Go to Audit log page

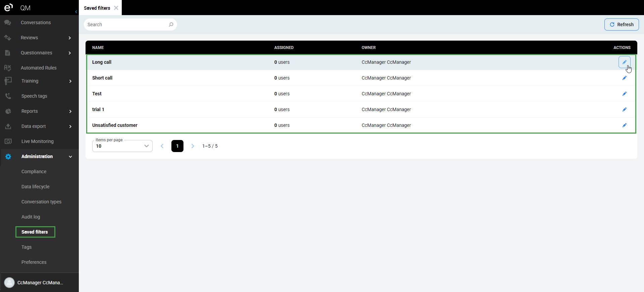[x=31, y=217]
